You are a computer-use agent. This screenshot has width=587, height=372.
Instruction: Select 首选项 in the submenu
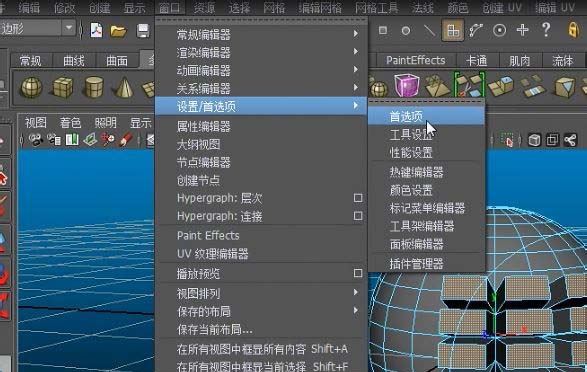(x=426, y=116)
